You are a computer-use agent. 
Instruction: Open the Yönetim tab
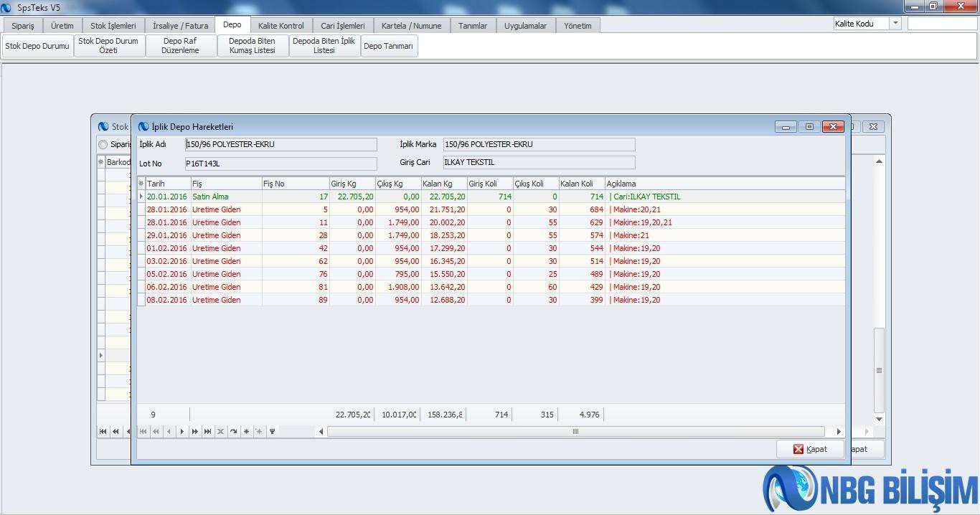[578, 26]
